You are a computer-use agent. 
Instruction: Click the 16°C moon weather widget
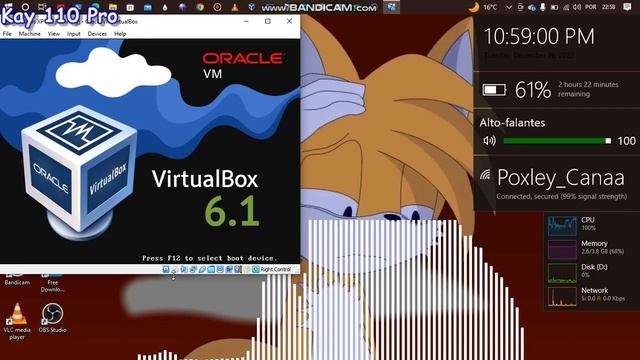click(x=483, y=7)
